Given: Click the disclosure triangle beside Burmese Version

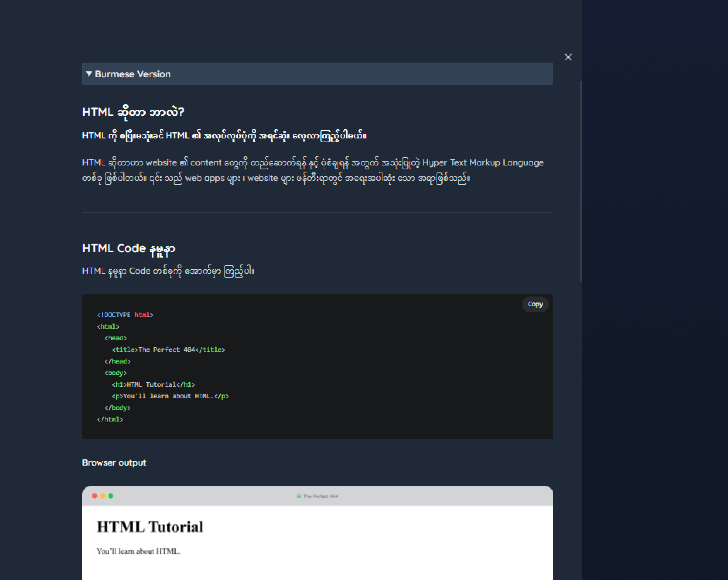Looking at the screenshot, I should pos(89,74).
